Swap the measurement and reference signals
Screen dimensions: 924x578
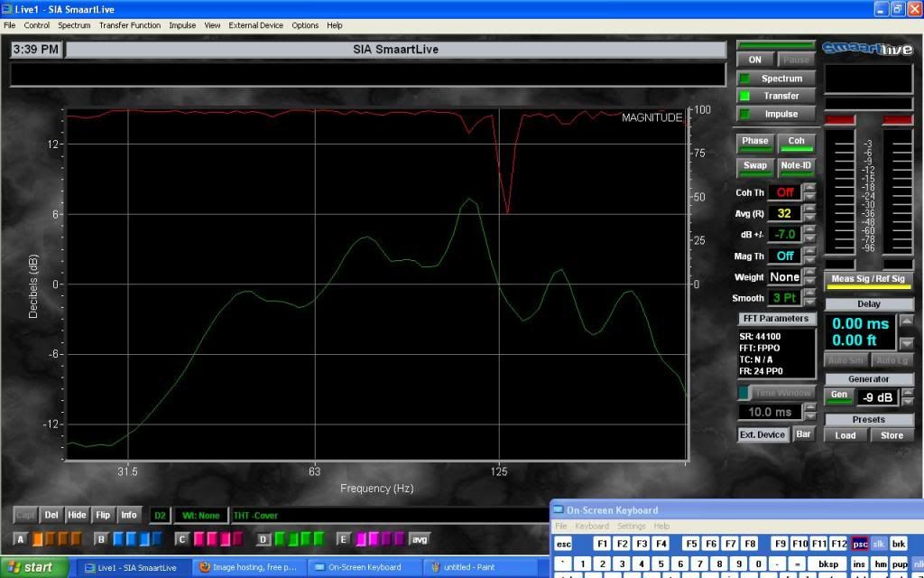tap(754, 166)
